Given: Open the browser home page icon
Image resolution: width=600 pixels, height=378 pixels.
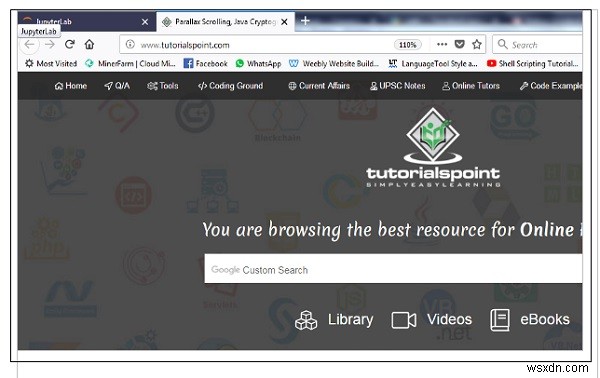Looking at the screenshot, I should click(x=90, y=44).
